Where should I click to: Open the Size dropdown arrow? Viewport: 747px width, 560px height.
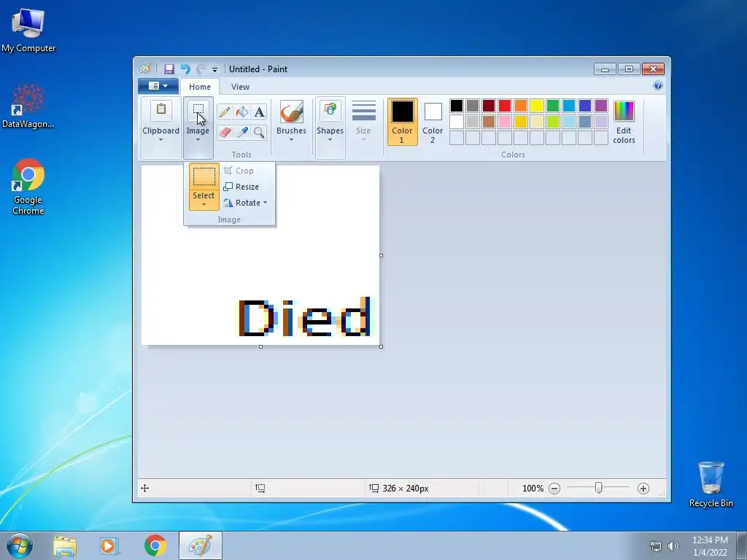click(x=363, y=139)
